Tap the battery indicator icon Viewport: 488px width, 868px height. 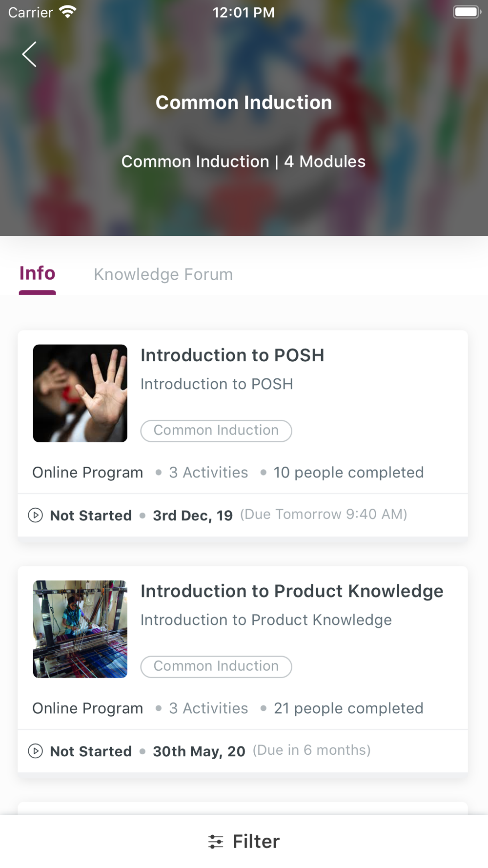(x=467, y=12)
